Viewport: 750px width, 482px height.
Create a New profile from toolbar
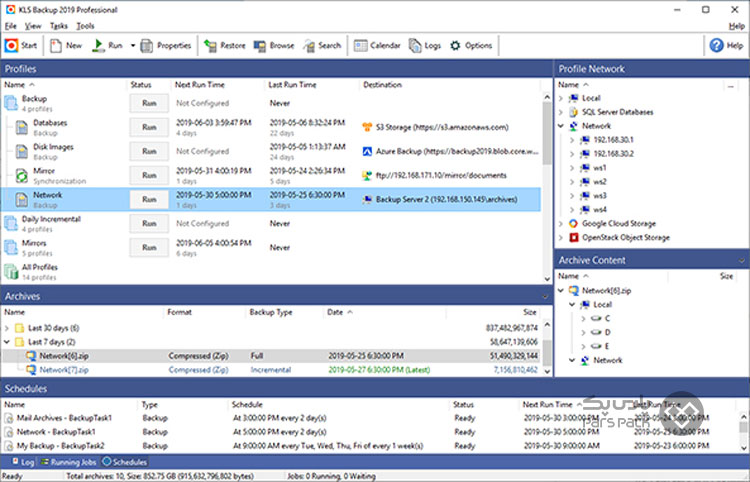(66, 45)
